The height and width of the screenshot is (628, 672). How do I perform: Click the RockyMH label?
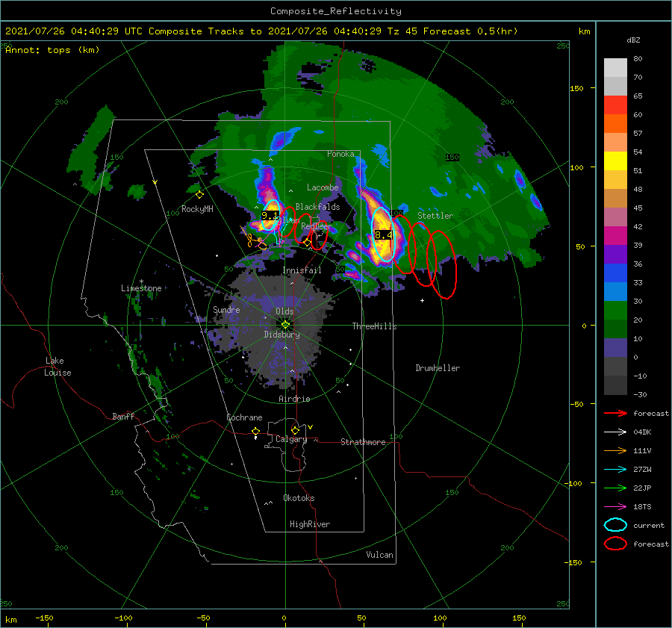[x=197, y=209]
